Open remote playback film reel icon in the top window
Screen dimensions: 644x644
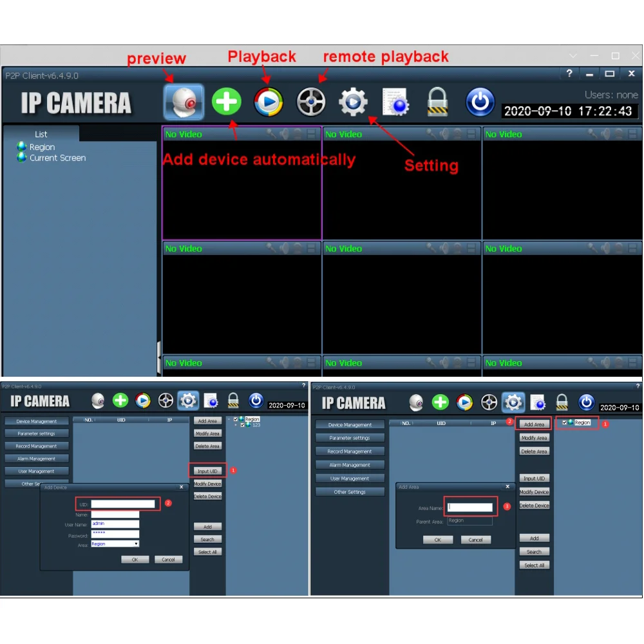pos(311,102)
